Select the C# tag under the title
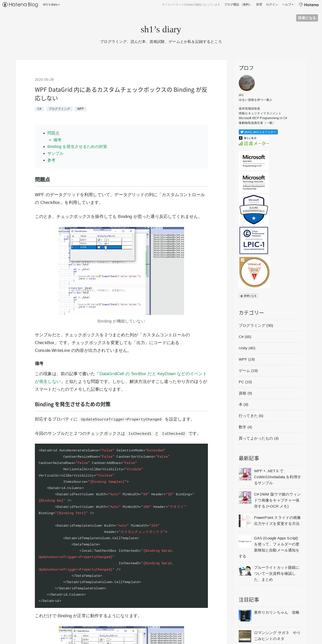322x644 pixels. 39,109
